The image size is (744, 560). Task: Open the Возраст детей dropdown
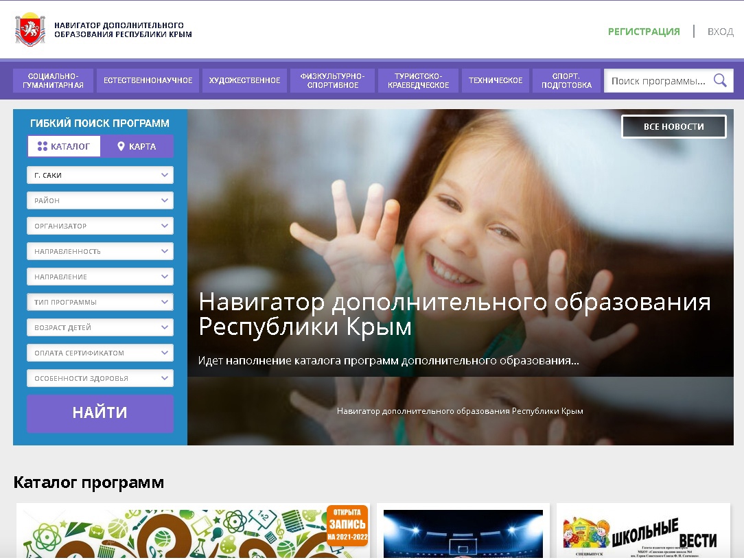(100, 327)
